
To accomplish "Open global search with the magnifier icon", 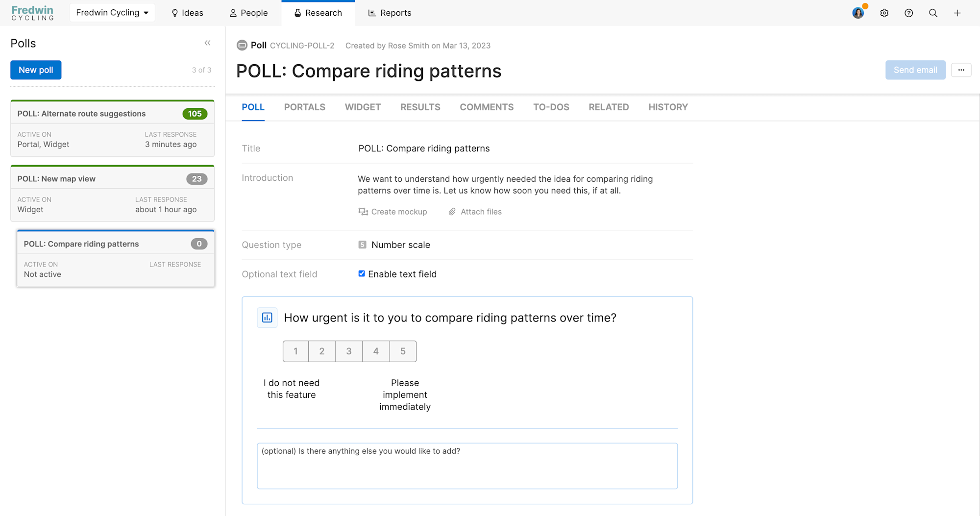I will [933, 13].
